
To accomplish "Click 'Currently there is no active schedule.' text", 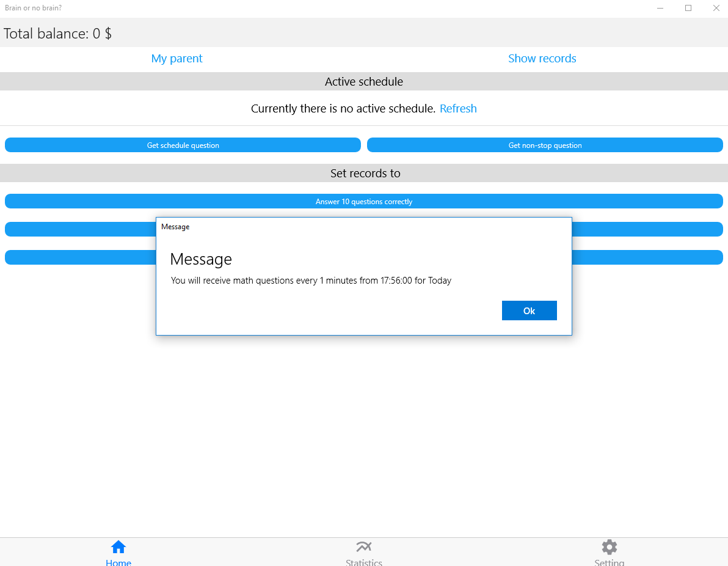I will pyautogui.click(x=343, y=108).
